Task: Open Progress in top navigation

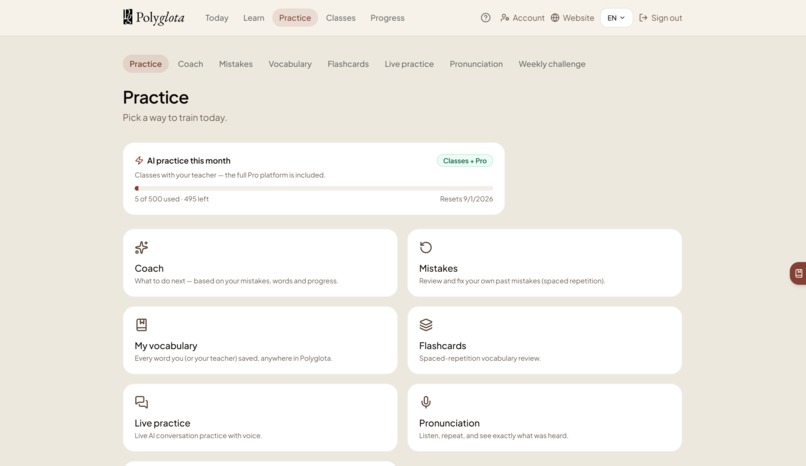Action: point(387,17)
